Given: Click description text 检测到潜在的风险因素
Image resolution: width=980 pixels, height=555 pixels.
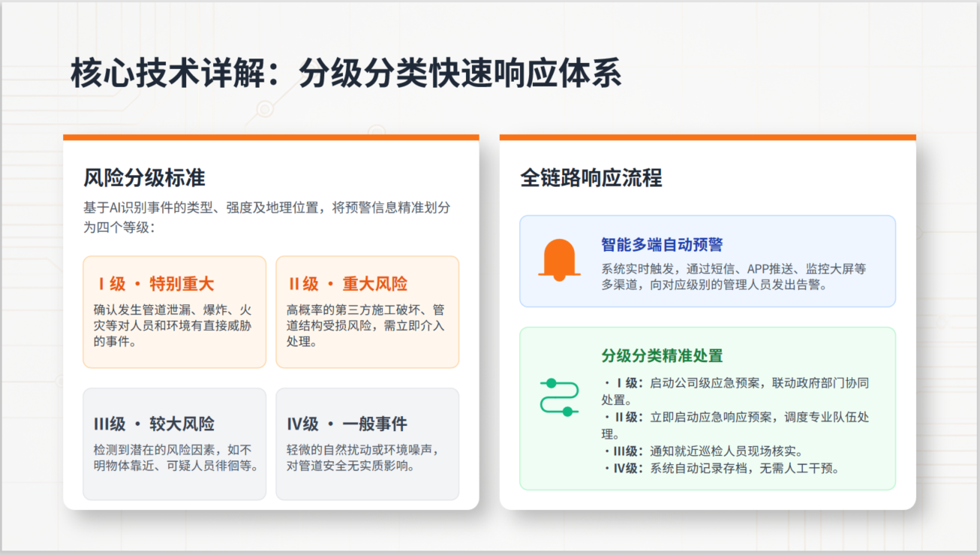Looking at the screenshot, I should (176, 457).
